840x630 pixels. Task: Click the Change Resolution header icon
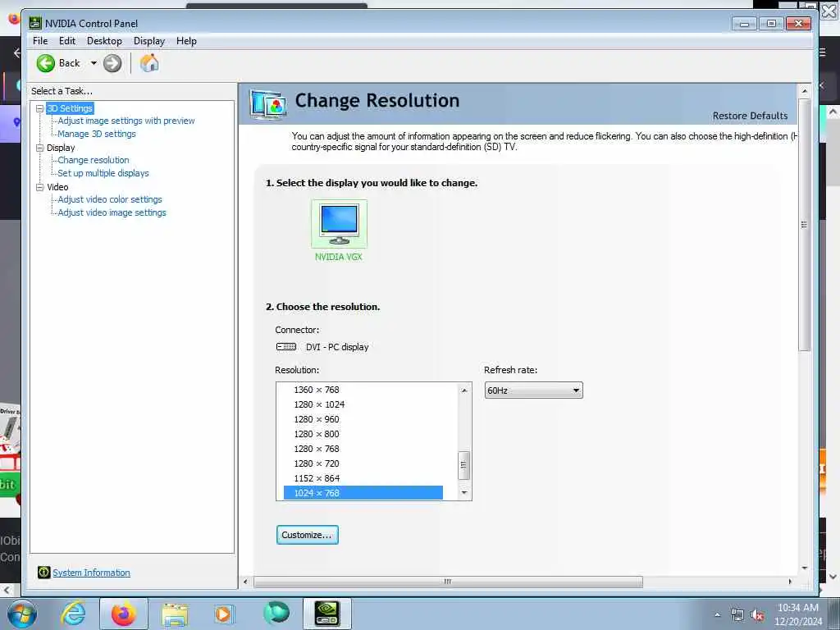click(268, 104)
